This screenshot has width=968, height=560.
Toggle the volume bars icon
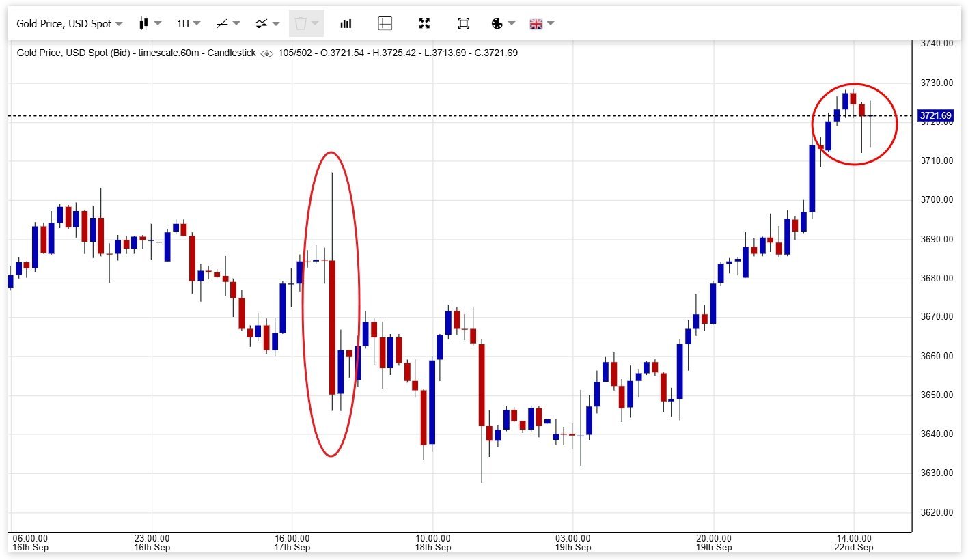pos(346,24)
